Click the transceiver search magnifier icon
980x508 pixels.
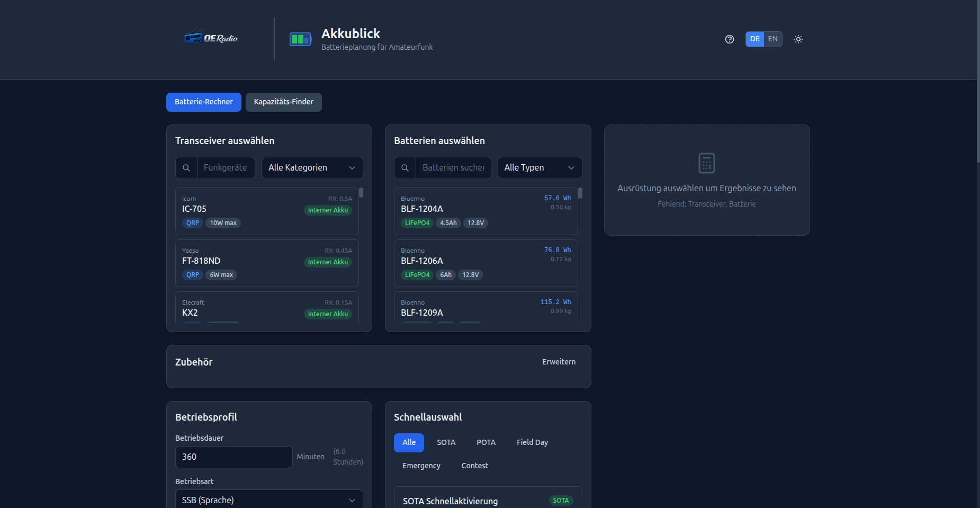[x=186, y=168]
